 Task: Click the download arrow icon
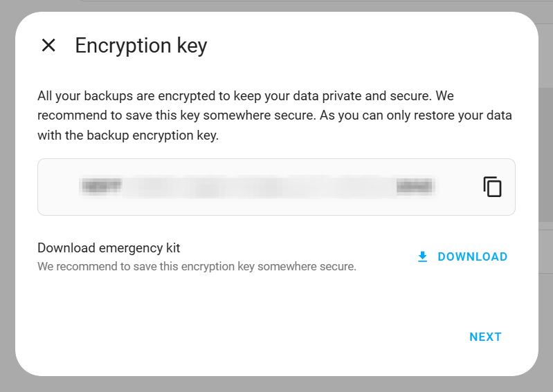coord(423,257)
